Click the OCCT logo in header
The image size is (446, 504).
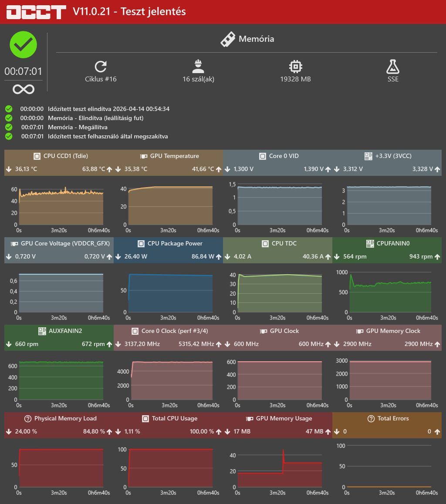click(36, 12)
